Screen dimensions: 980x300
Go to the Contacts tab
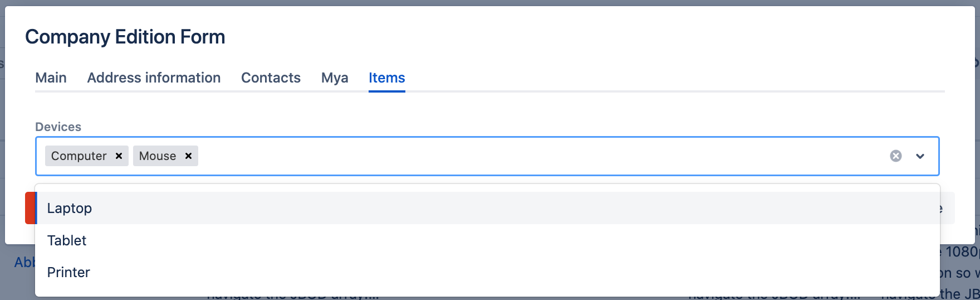[271, 78]
